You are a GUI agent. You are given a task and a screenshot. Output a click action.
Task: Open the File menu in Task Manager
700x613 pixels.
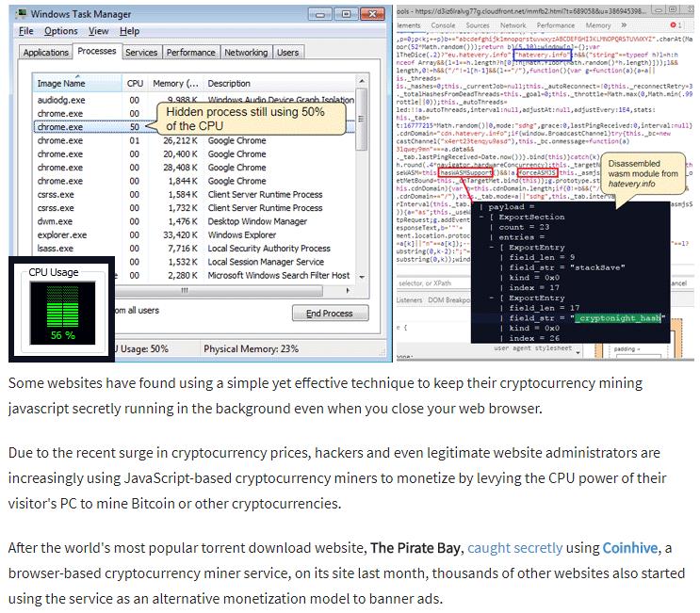point(25,31)
